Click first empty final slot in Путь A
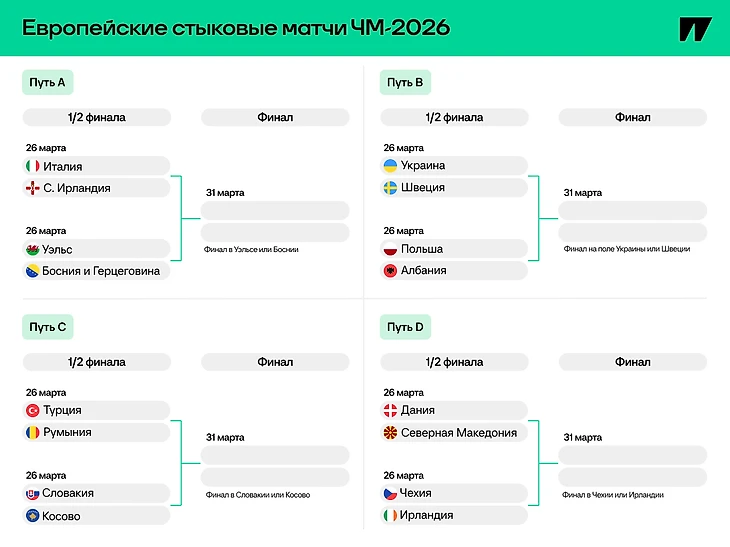The width and height of the screenshot is (730, 547). (275, 210)
